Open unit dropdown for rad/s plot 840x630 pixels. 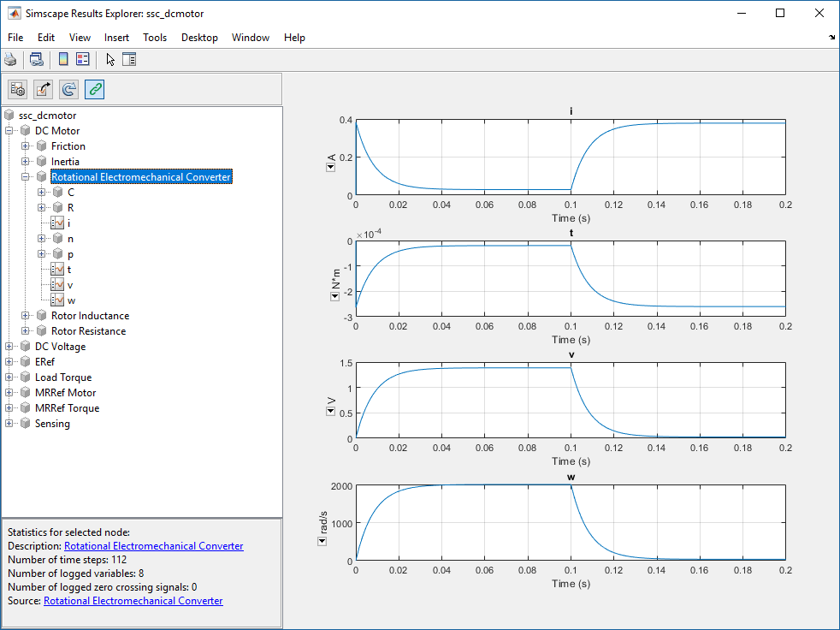click(322, 542)
